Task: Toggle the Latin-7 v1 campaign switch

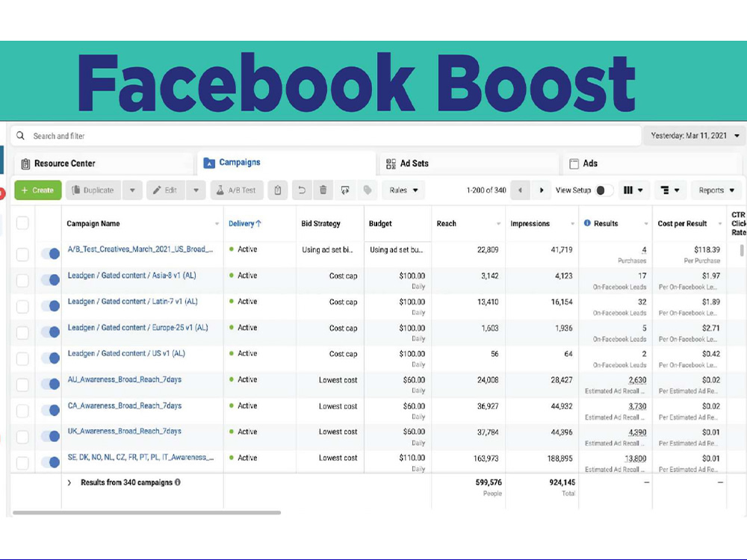Action: point(51,305)
